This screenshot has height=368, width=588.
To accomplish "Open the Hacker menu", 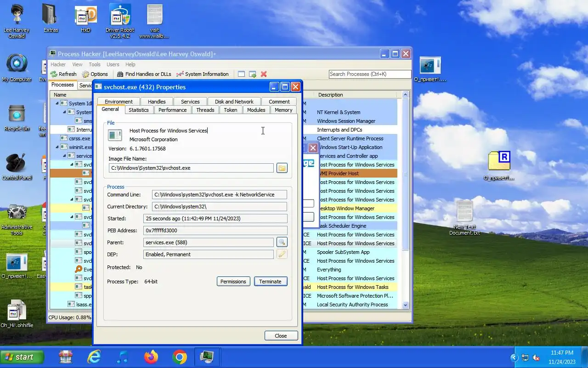I will tap(58, 64).
